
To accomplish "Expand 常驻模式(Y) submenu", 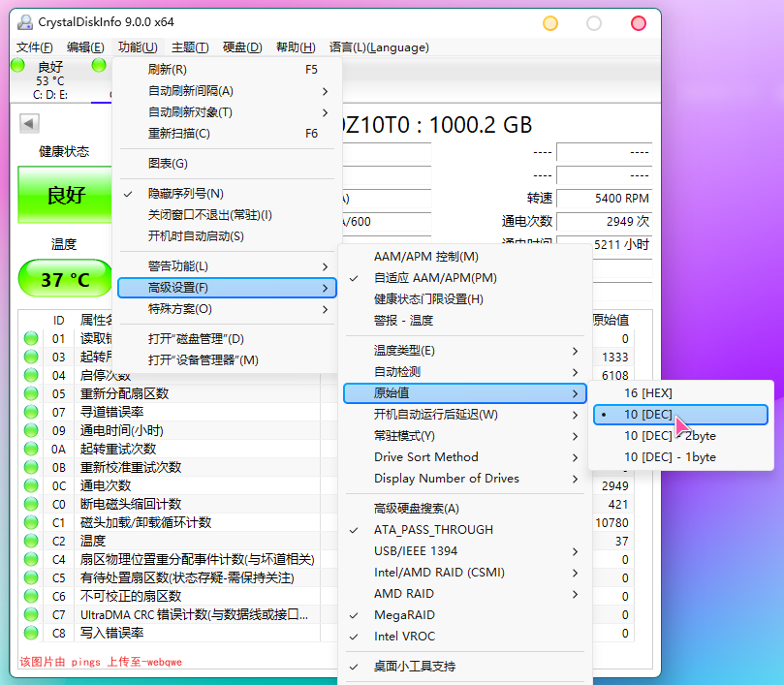I will (465, 436).
